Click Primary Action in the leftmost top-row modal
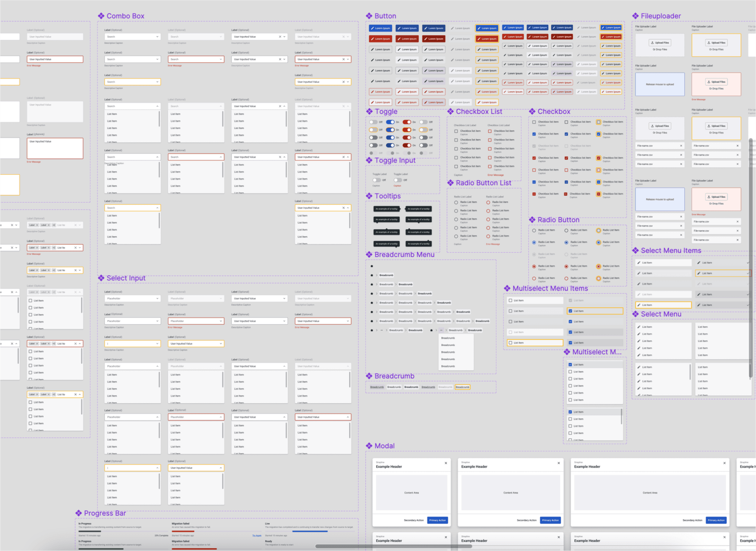The height and width of the screenshot is (551, 756). [x=438, y=520]
